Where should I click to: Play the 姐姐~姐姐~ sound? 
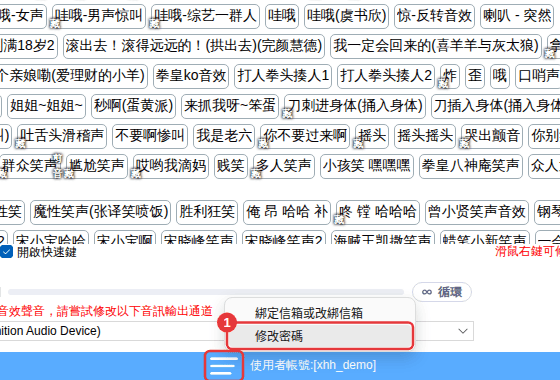tap(46, 106)
